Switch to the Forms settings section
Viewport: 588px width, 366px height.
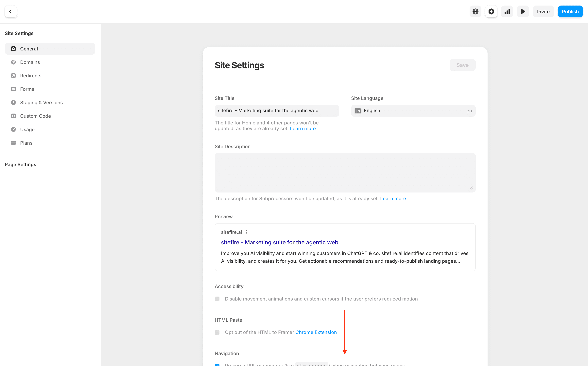[27, 89]
